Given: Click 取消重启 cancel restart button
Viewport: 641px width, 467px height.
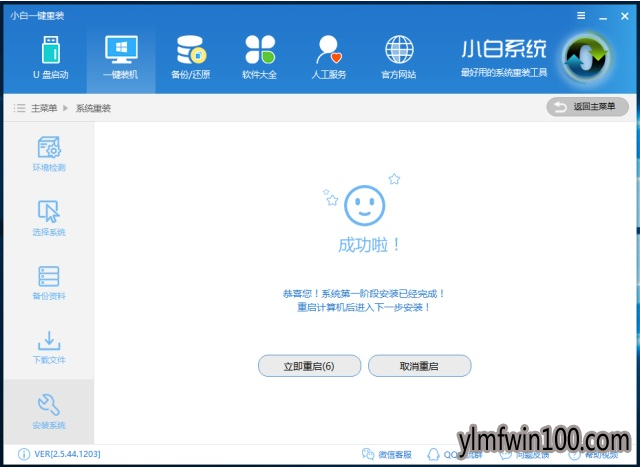Looking at the screenshot, I should 419,366.
